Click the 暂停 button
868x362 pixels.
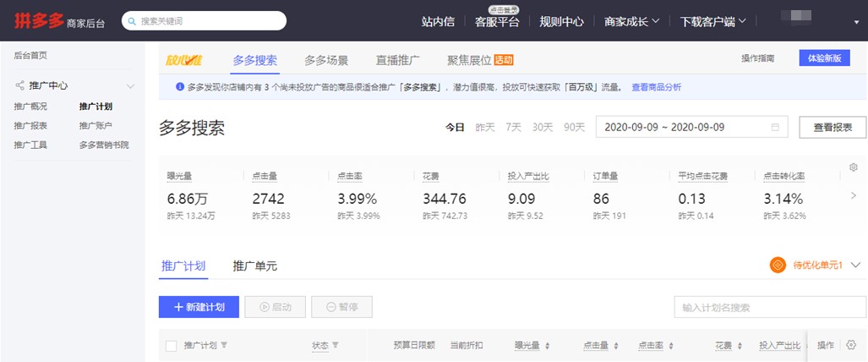(x=341, y=307)
